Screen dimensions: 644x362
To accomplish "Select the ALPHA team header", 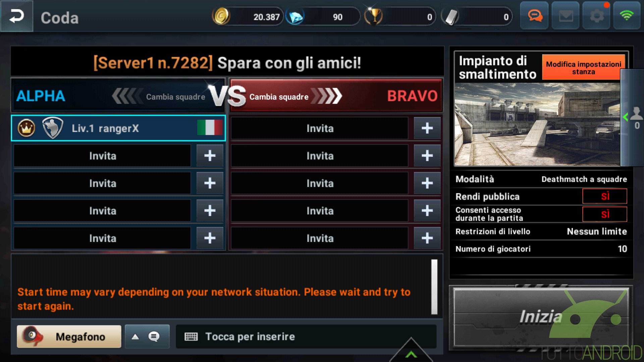I will click(40, 96).
